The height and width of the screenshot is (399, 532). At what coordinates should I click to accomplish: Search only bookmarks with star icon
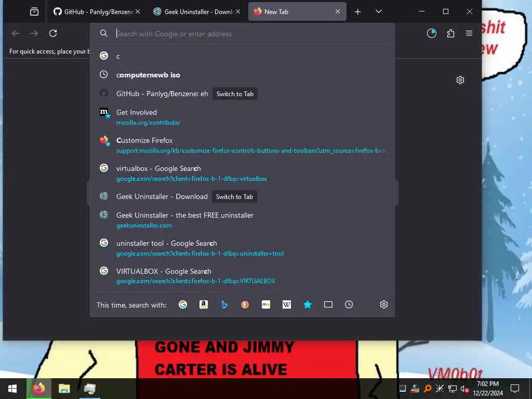[x=308, y=304]
